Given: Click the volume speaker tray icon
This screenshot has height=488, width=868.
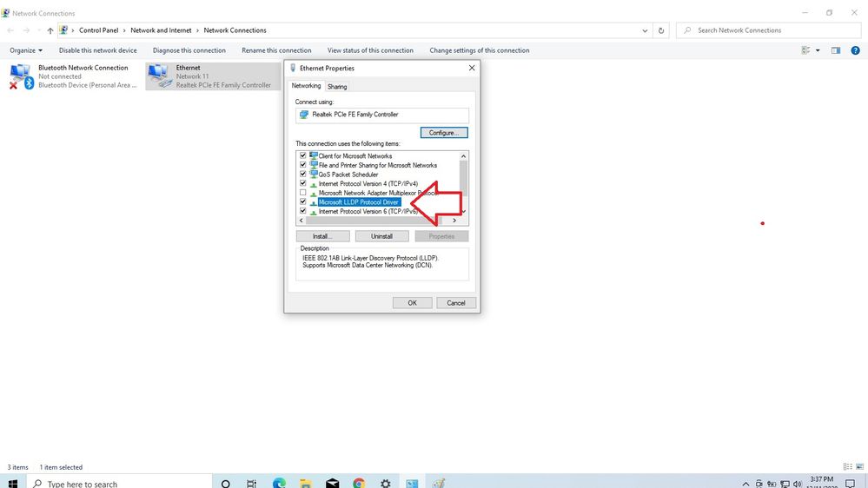Looking at the screenshot, I should point(798,485).
